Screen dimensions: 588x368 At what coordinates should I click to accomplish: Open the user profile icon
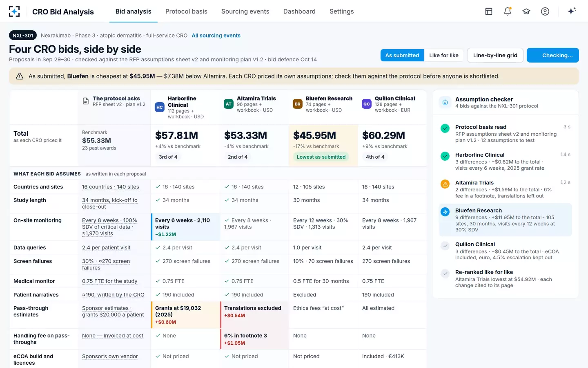[545, 11]
